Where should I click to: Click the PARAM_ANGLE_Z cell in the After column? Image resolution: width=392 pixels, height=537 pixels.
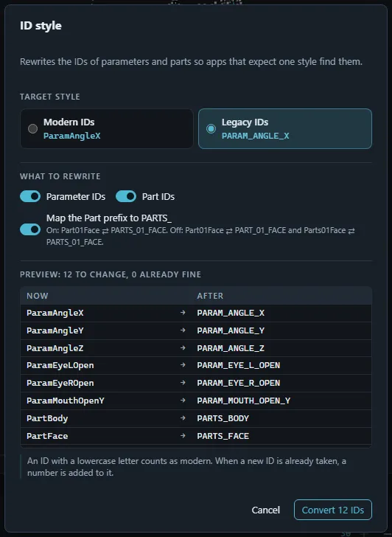tap(231, 348)
